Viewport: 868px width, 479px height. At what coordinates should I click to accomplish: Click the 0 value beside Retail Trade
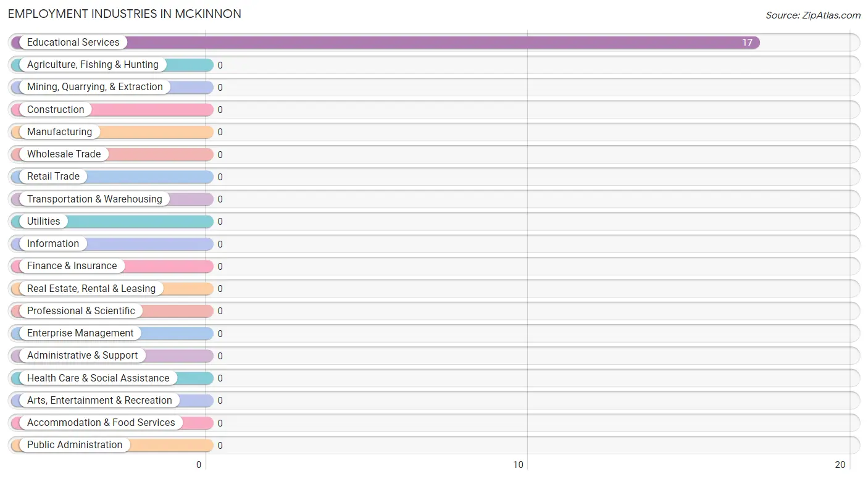coord(220,177)
